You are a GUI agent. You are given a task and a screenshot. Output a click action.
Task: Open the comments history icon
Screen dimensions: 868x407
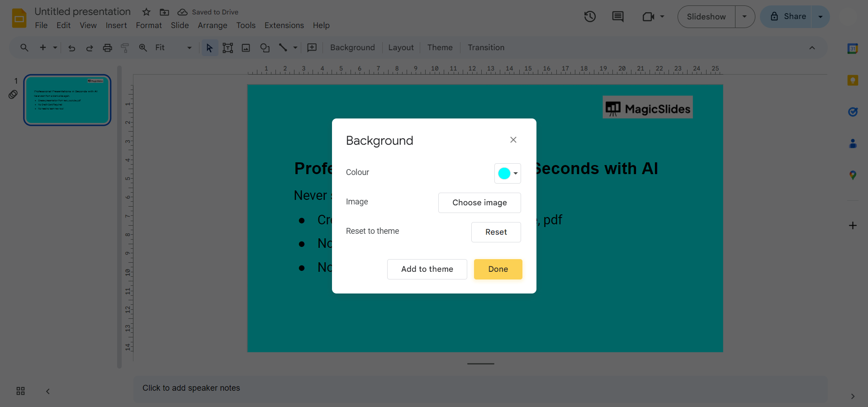[x=617, y=17]
